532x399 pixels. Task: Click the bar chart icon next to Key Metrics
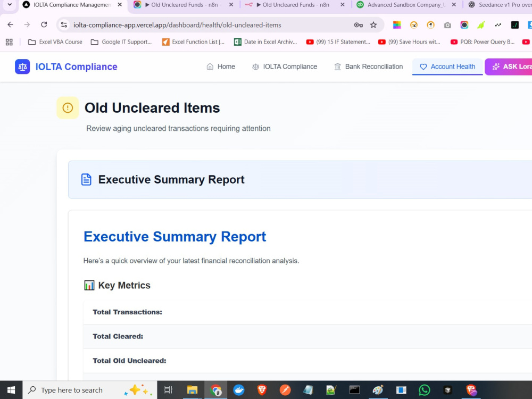pyautogui.click(x=89, y=285)
